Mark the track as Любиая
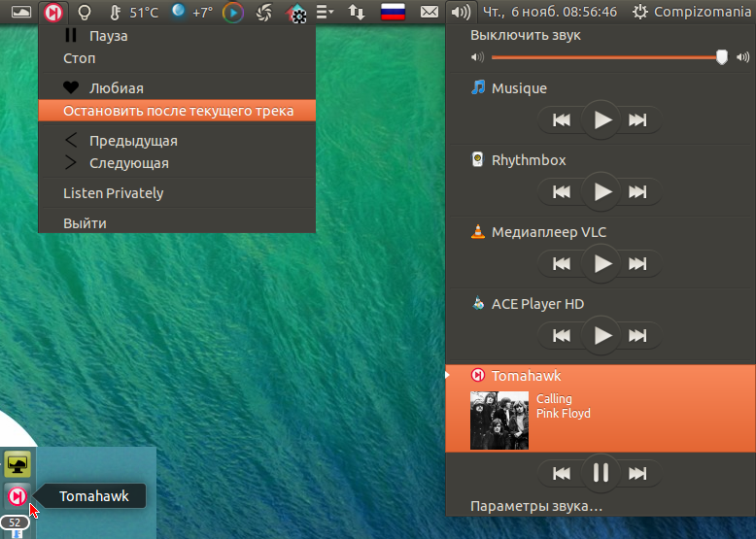This screenshot has height=539, width=756. tap(177, 88)
